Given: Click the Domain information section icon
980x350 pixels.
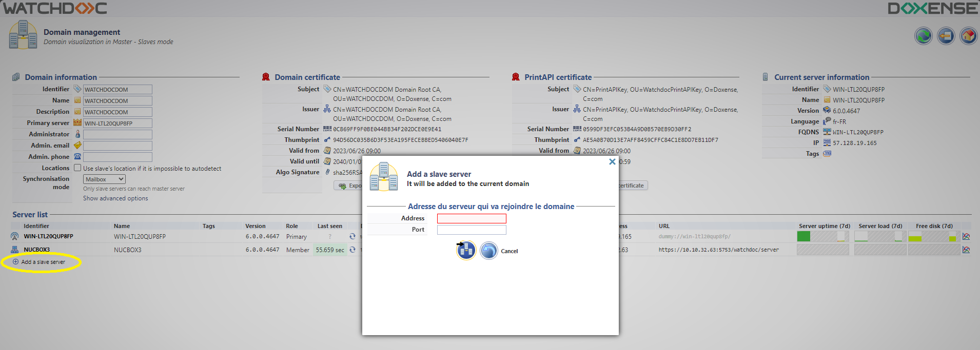Looking at the screenshot, I should (16, 77).
